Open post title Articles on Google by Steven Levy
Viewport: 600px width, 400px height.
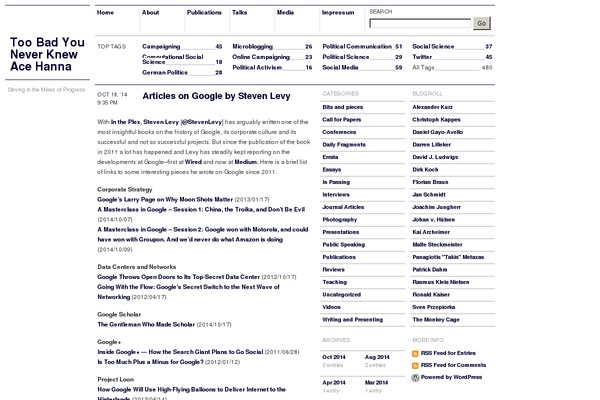pos(216,96)
